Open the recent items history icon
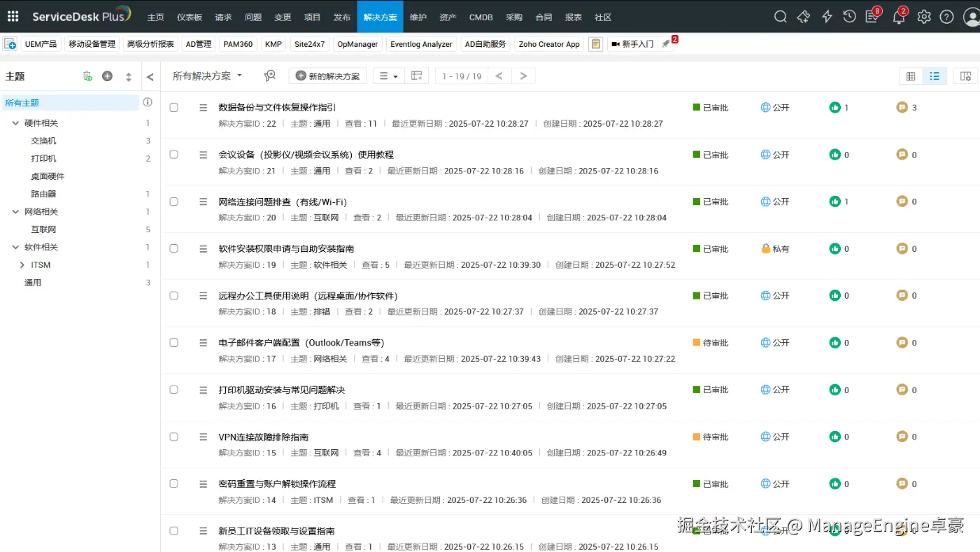This screenshot has height=552, width=980. pyautogui.click(x=849, y=17)
